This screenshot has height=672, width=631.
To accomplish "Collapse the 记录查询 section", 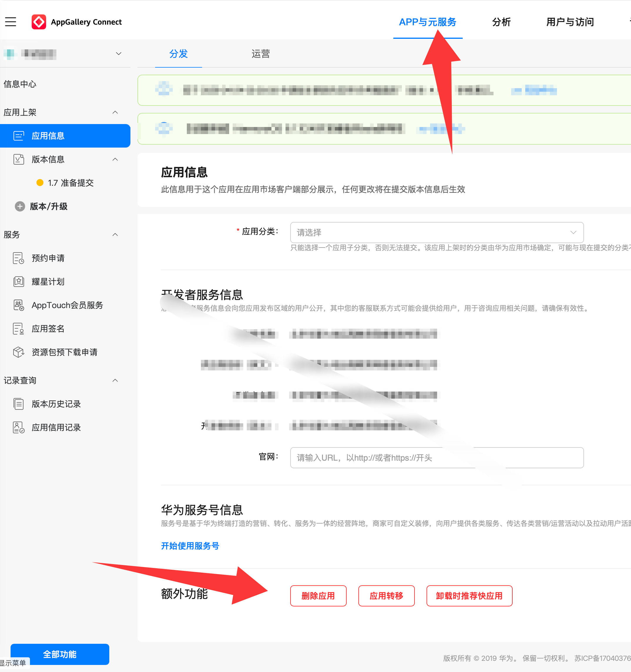I will pos(115,381).
